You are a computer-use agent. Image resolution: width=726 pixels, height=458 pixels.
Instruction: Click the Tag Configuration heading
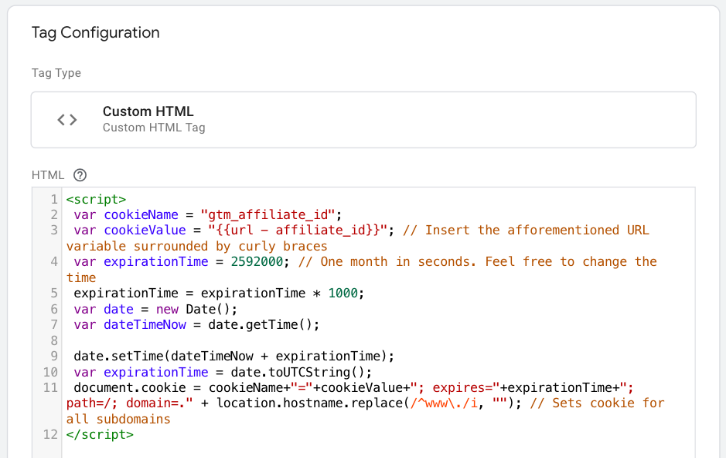(95, 32)
